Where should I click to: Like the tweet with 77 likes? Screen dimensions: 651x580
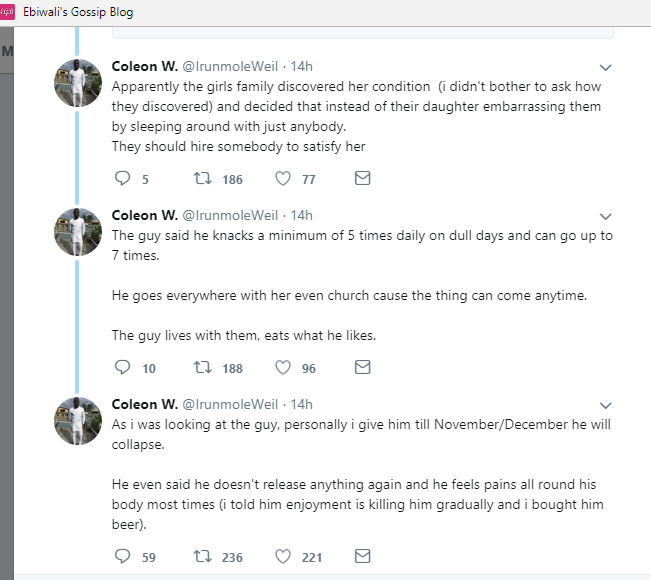pos(282,179)
